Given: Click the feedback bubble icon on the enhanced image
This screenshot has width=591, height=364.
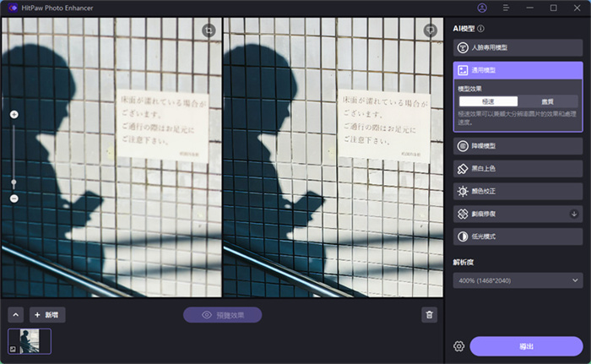Looking at the screenshot, I should tap(430, 30).
